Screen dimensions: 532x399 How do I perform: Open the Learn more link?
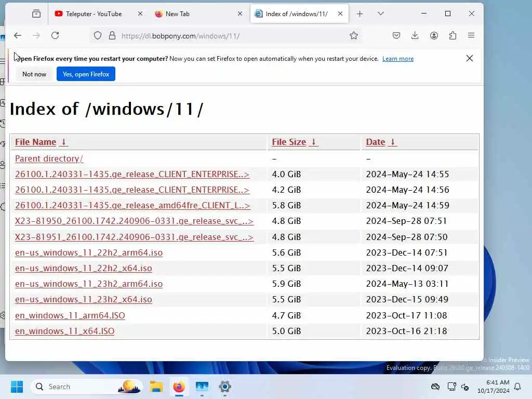pos(398,59)
